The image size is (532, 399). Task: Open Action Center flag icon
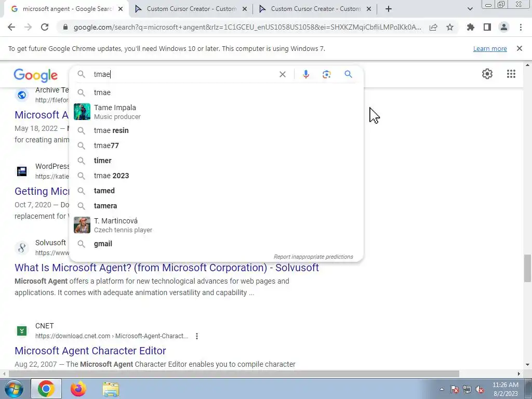coord(455,389)
